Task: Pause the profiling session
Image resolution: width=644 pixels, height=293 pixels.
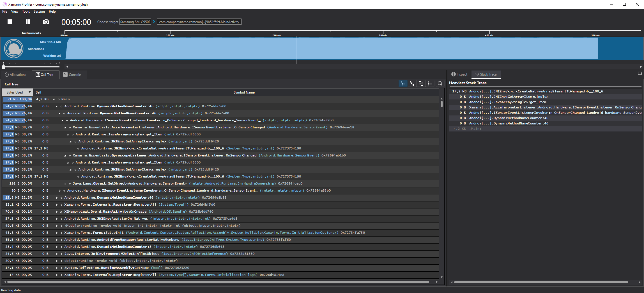Action: 28,22
